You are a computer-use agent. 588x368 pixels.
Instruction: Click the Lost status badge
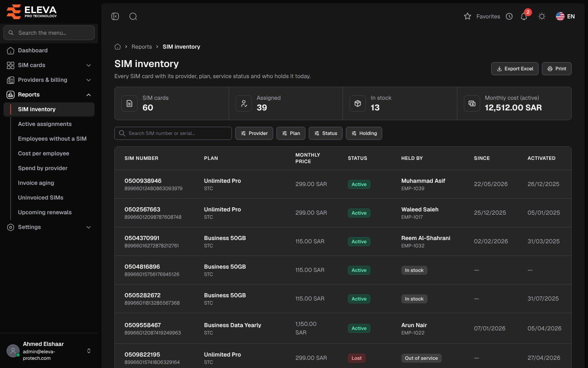point(356,358)
